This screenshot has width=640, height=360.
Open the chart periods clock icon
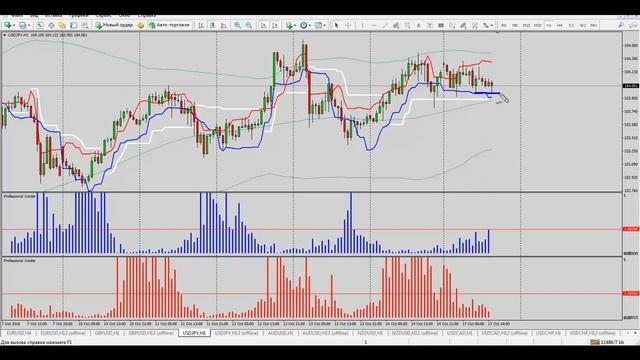click(x=303, y=25)
